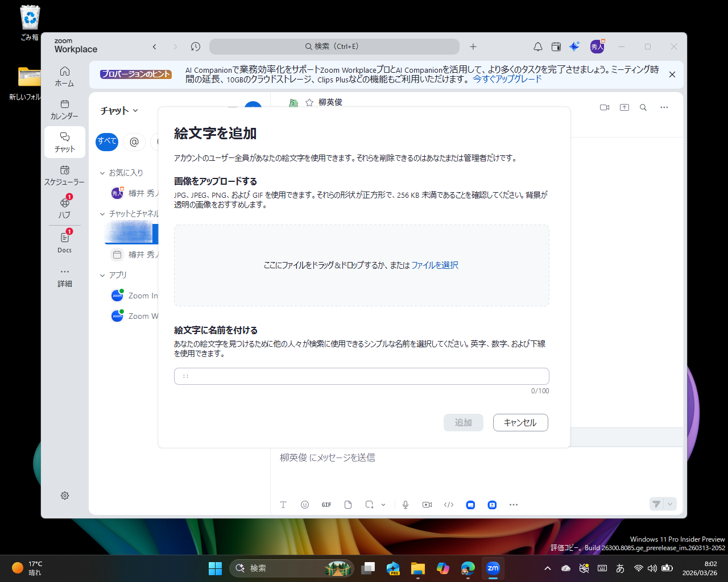Open Copilot from the taskbar

coord(443,568)
